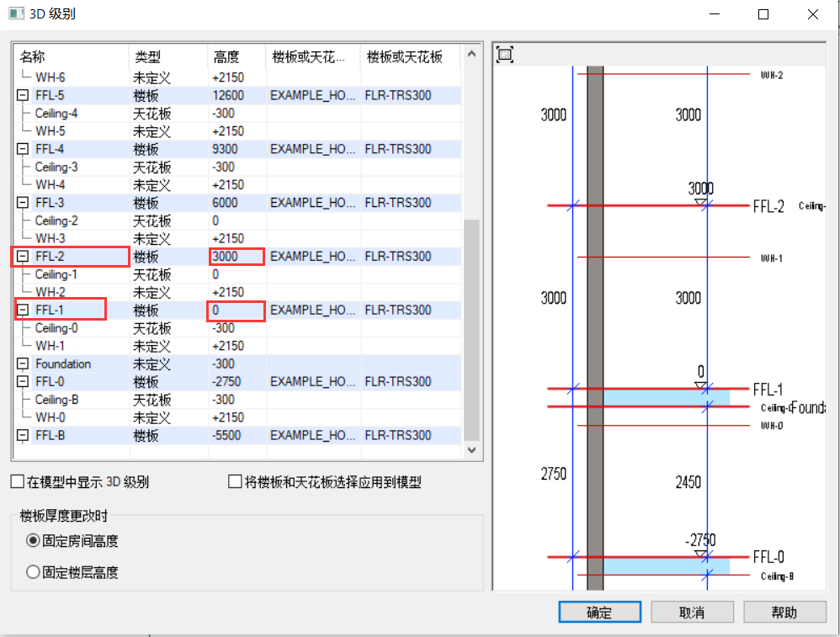Screen dimensions: 840x637
Task: Click EXAMPLE_HO... cell in FFL-4 row
Action: (313, 149)
